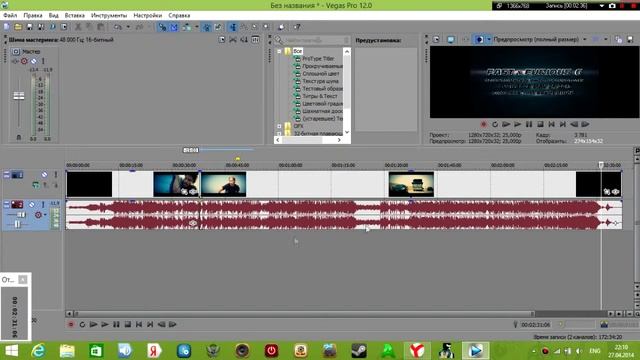Mute the video track
Image resolution: width=640 pixels, height=360 pixels.
44,175
